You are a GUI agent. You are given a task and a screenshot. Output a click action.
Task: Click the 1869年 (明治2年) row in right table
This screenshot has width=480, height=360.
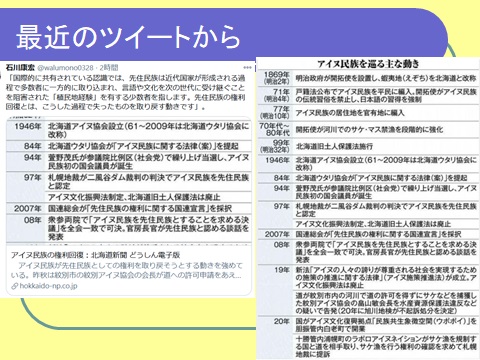pos(368,78)
